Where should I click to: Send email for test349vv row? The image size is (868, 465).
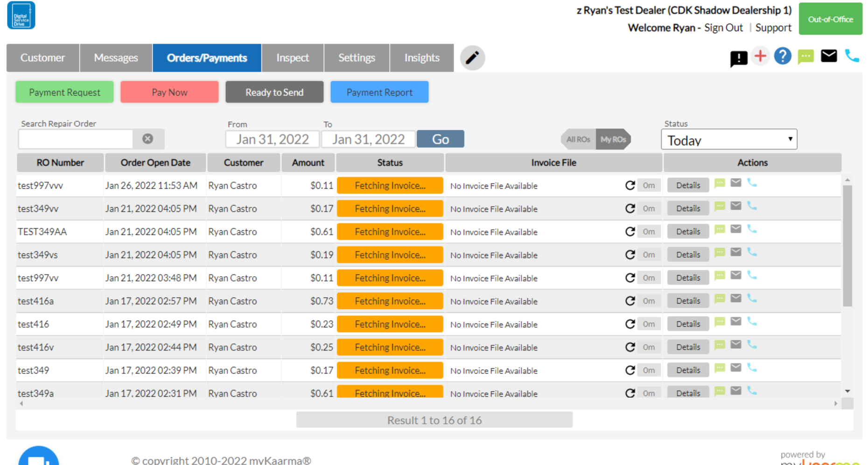(736, 205)
